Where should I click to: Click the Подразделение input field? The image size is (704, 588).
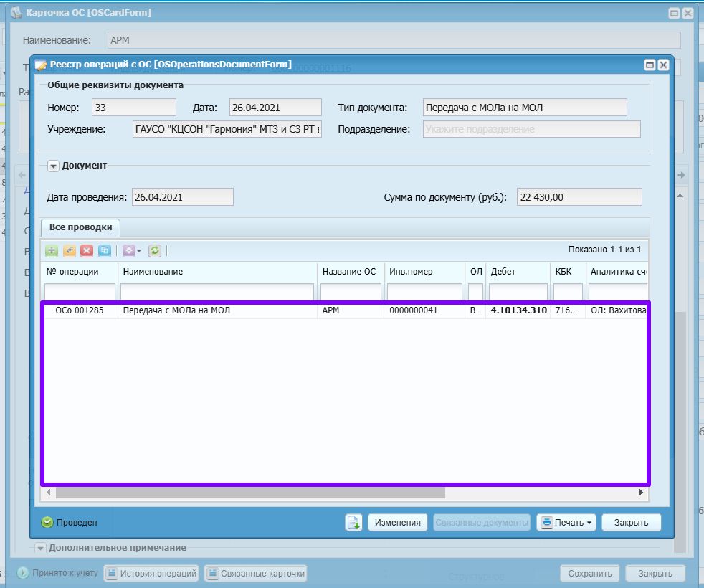coord(532,129)
